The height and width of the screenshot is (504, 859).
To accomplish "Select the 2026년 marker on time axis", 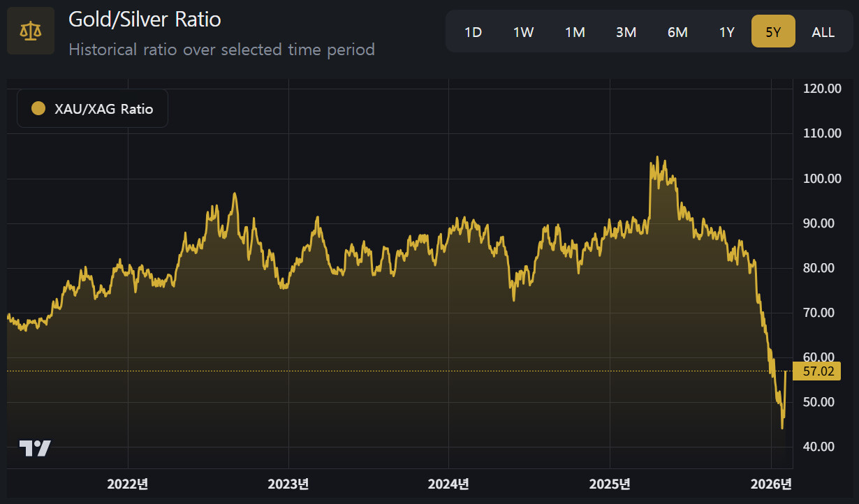I will tap(771, 484).
